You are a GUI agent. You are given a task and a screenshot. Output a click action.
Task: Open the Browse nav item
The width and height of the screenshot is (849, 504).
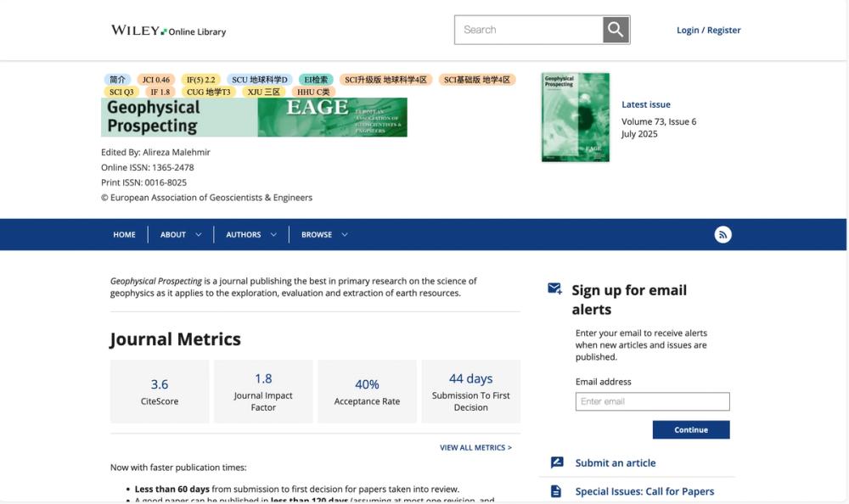pyautogui.click(x=317, y=234)
